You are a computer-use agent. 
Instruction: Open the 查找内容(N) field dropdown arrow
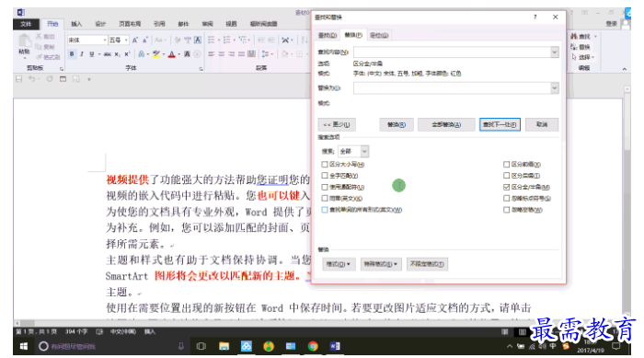pyautogui.click(x=555, y=52)
